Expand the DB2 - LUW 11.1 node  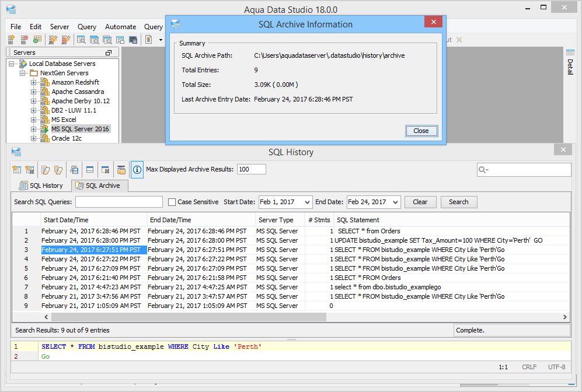[33, 110]
